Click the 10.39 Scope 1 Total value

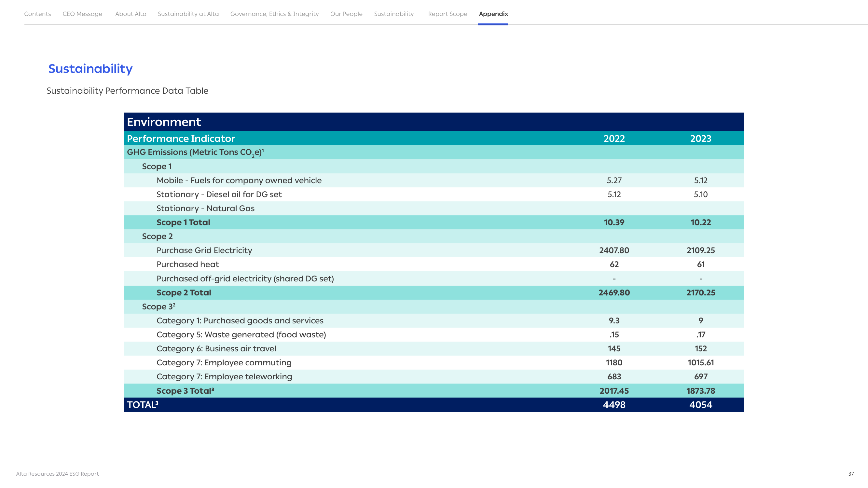[x=614, y=222]
